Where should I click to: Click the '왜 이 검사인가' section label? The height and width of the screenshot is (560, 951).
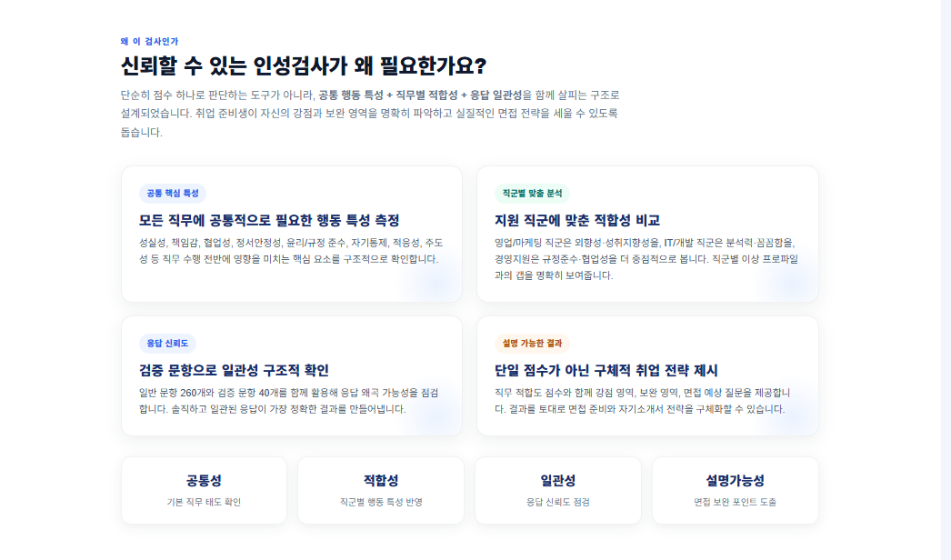tap(149, 41)
